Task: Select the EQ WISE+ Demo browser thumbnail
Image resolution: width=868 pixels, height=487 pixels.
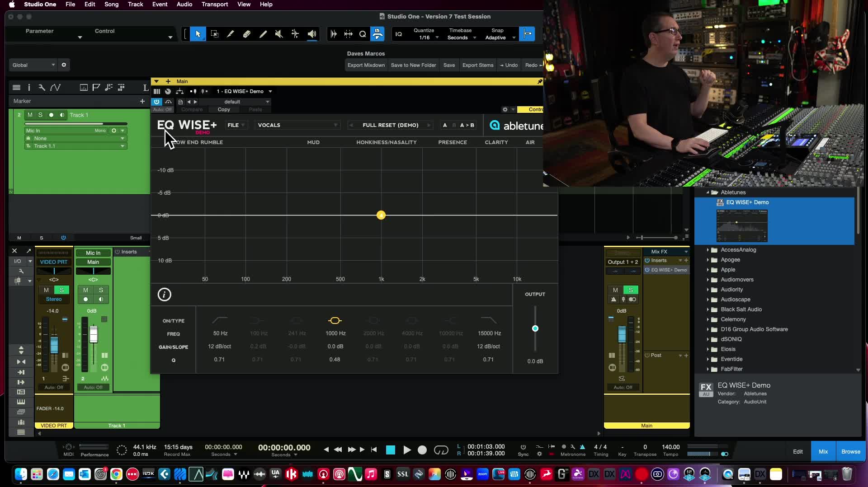Action: [742, 225]
